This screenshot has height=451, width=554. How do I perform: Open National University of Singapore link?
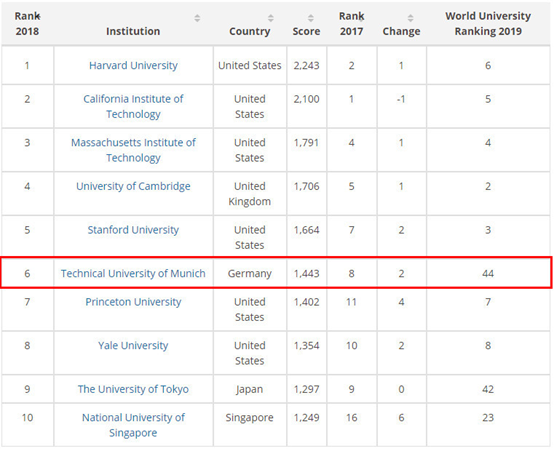(133, 425)
